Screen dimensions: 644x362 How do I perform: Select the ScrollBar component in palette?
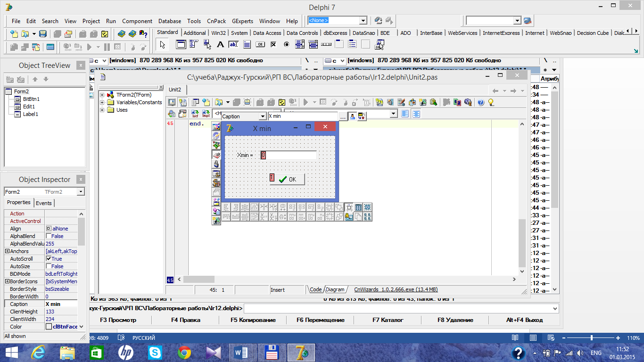(326, 45)
